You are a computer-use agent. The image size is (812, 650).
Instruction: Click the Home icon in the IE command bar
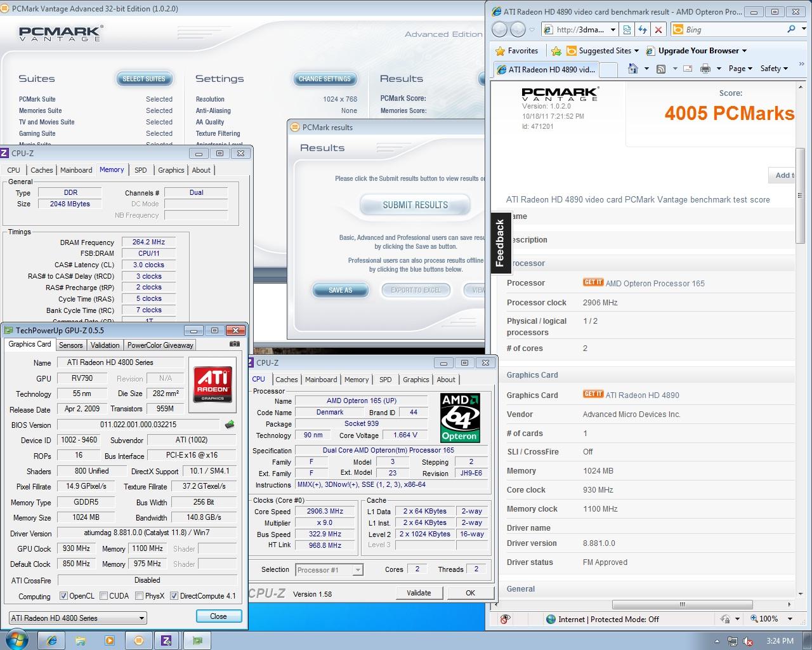point(632,69)
